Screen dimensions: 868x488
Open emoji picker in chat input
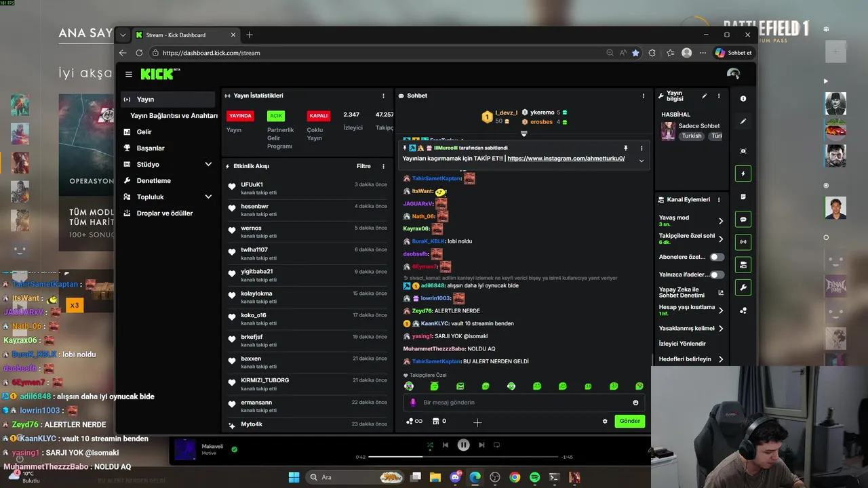click(x=635, y=403)
